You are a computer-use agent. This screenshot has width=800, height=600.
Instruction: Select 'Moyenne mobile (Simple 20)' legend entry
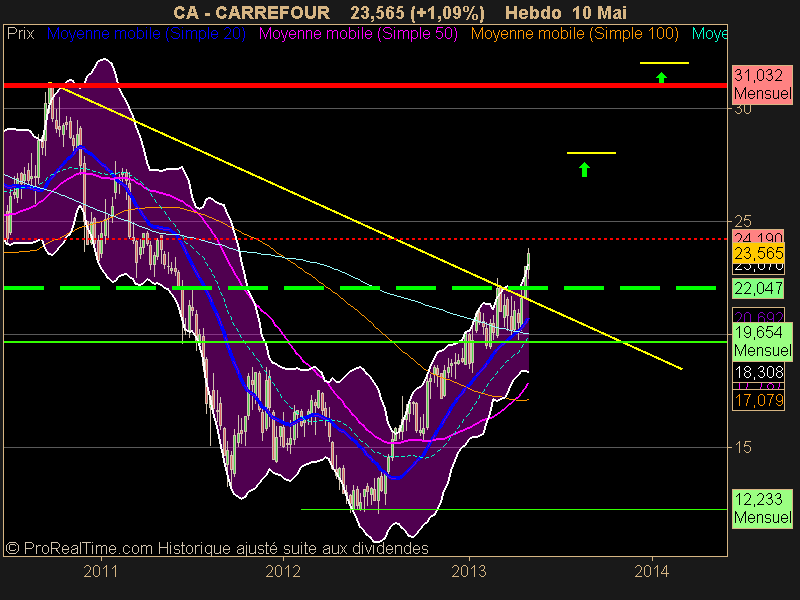146,34
